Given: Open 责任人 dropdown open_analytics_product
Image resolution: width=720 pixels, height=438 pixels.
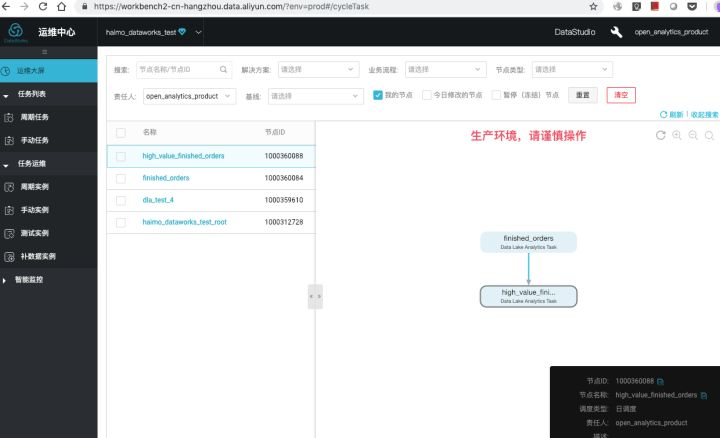Looking at the screenshot, I should (x=190, y=96).
